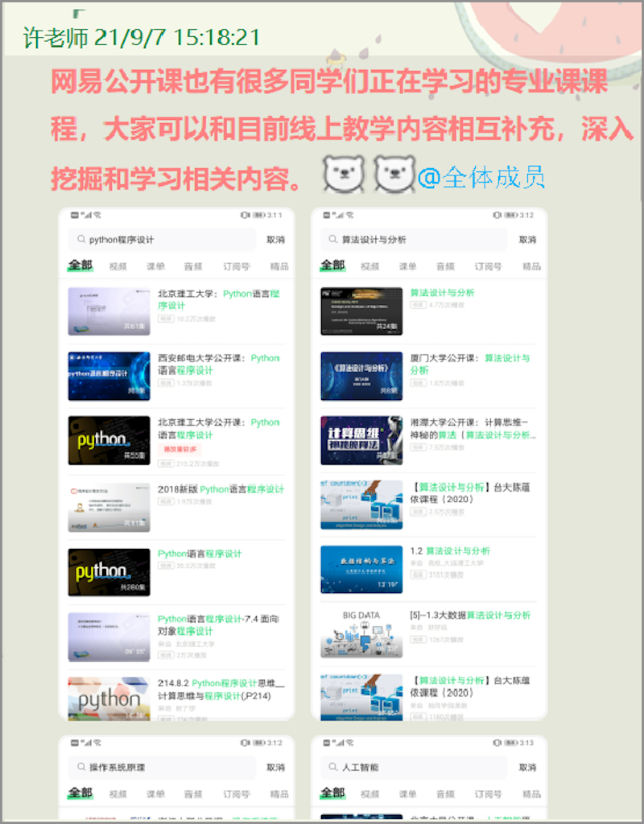Select the 课单 tab under 操作系统原理 search
Screen dimensions: 644x824
point(155,793)
